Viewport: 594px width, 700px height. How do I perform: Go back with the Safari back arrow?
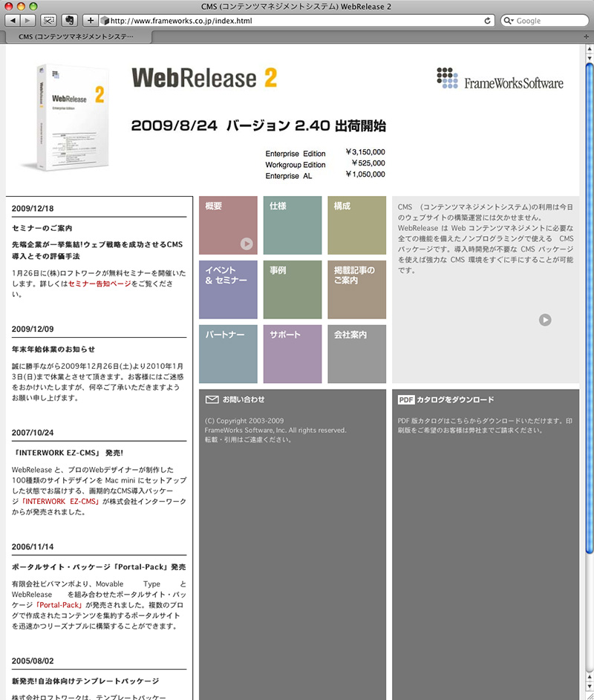click(x=13, y=21)
